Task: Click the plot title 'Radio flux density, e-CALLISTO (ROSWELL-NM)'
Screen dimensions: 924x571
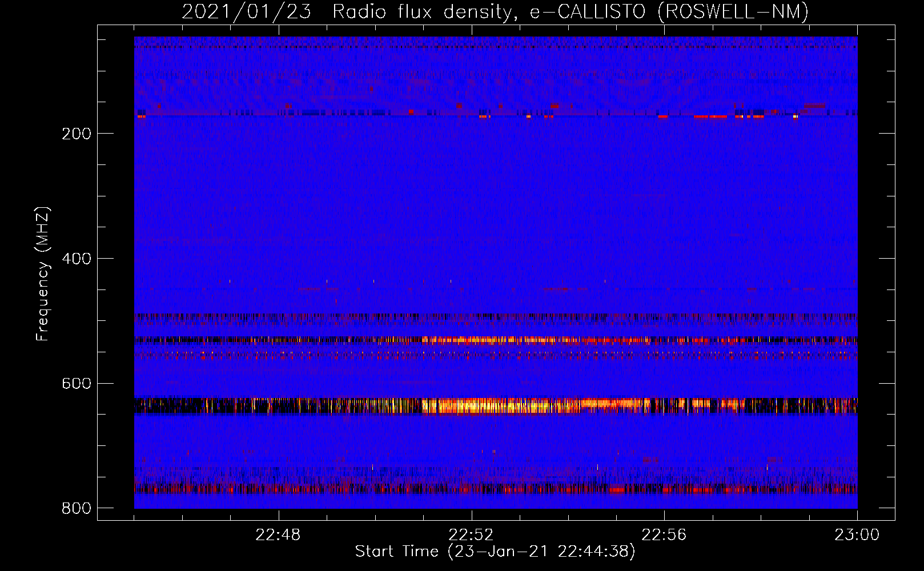Action: click(571, 11)
